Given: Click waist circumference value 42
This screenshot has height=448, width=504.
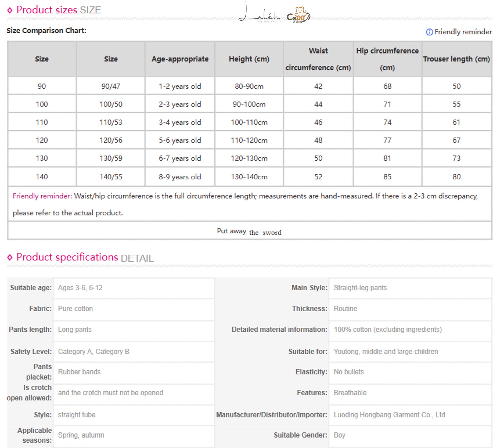Looking at the screenshot, I should coord(318,86).
